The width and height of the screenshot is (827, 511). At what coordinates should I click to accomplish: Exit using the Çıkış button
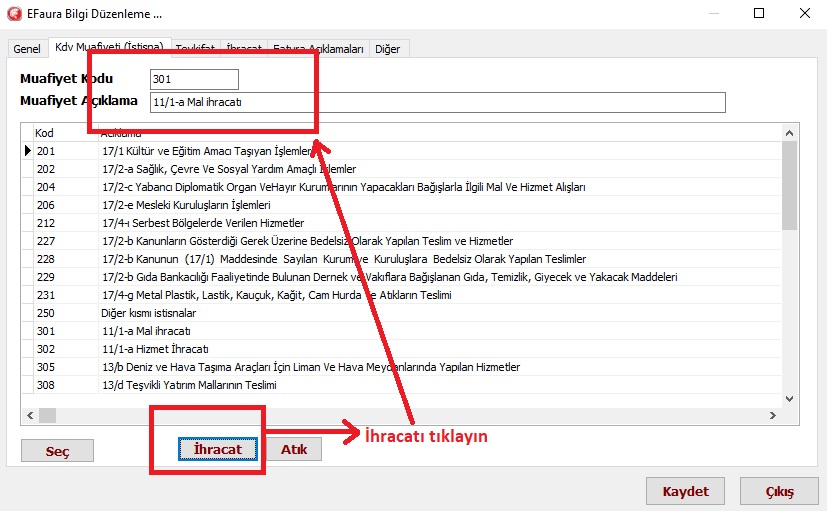click(779, 491)
